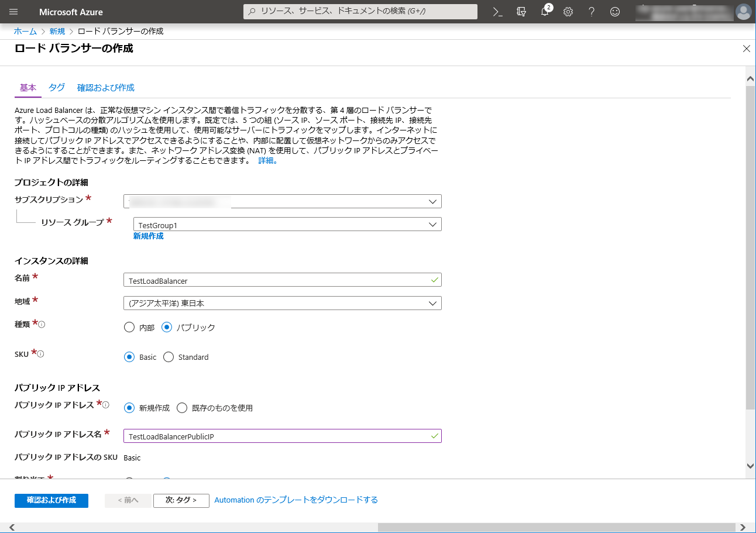
Task: Switch to the タグ tab
Action: [57, 88]
